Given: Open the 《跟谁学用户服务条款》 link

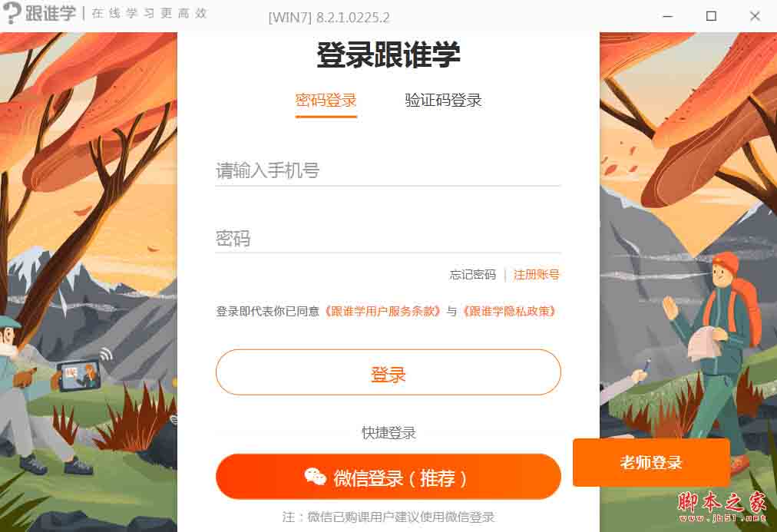Looking at the screenshot, I should click(382, 311).
